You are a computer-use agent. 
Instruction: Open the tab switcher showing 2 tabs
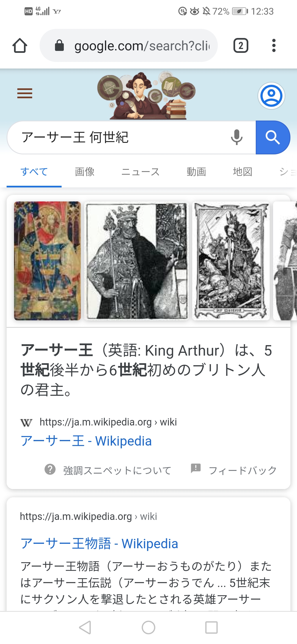click(x=241, y=45)
